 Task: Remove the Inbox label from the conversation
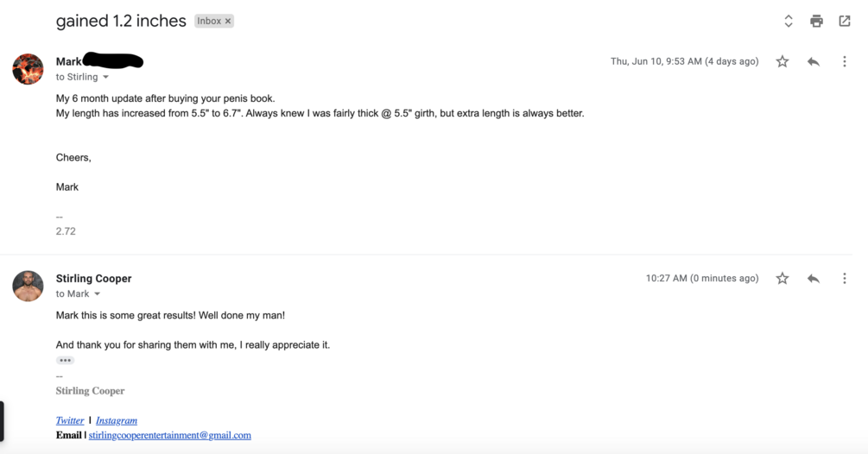coord(228,22)
